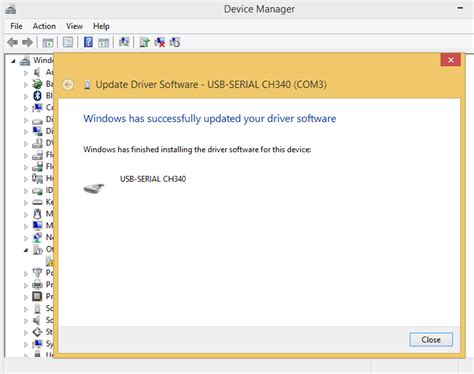Screen dimensions: 474x374
Task: Select the Monitors icon beside 'Mo'
Action: click(37, 226)
